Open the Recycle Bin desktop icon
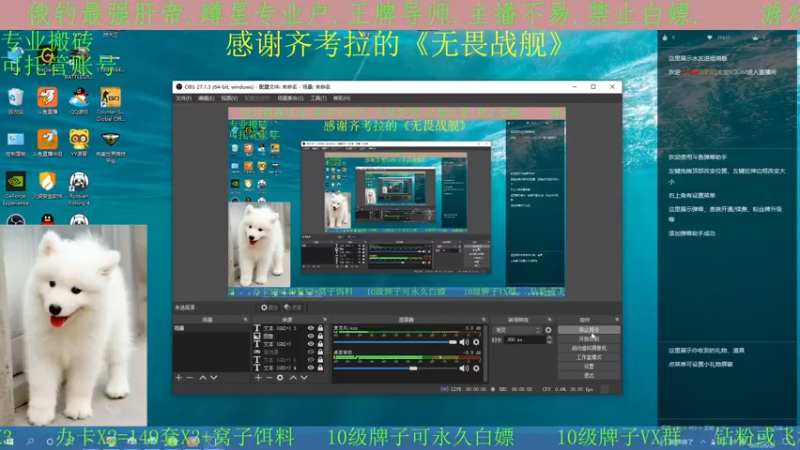Viewport: 800px width, 450px height. pyautogui.click(x=15, y=100)
